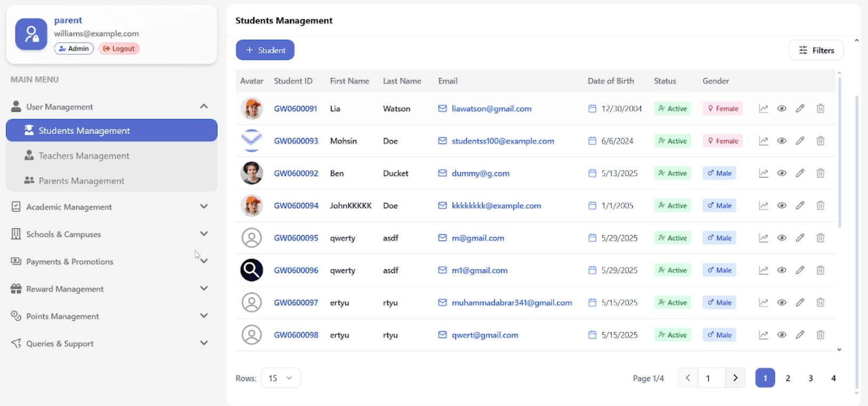Delete student GW0600098 using trash icon
The image size is (868, 406).
point(821,335)
